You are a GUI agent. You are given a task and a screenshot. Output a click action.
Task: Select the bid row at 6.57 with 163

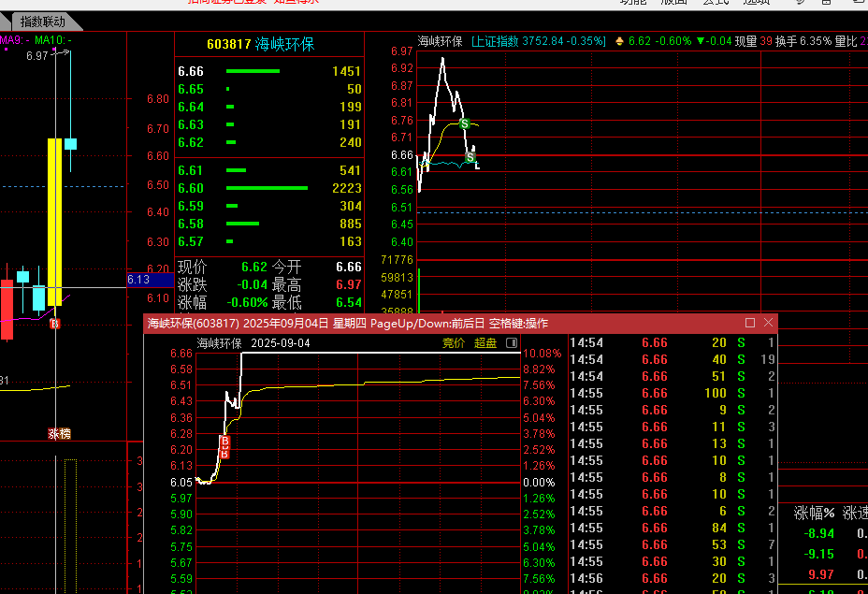coord(269,241)
